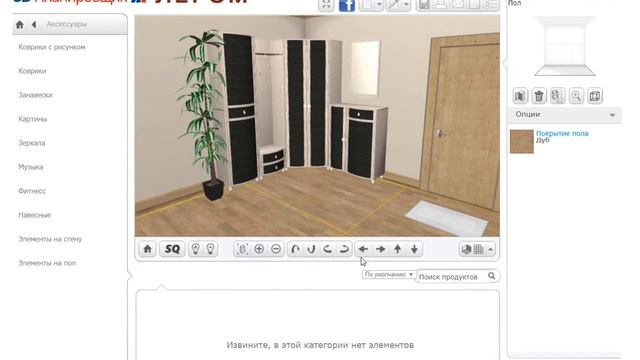Toggle the SQ quality button
This screenshot has width=640, height=360.
[x=172, y=249]
